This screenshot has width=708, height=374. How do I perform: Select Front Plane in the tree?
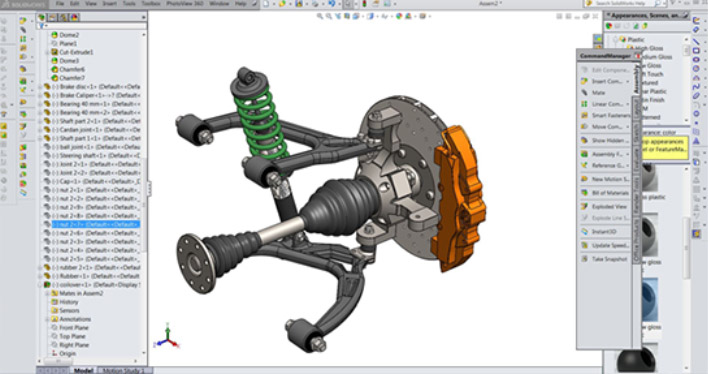[74, 328]
